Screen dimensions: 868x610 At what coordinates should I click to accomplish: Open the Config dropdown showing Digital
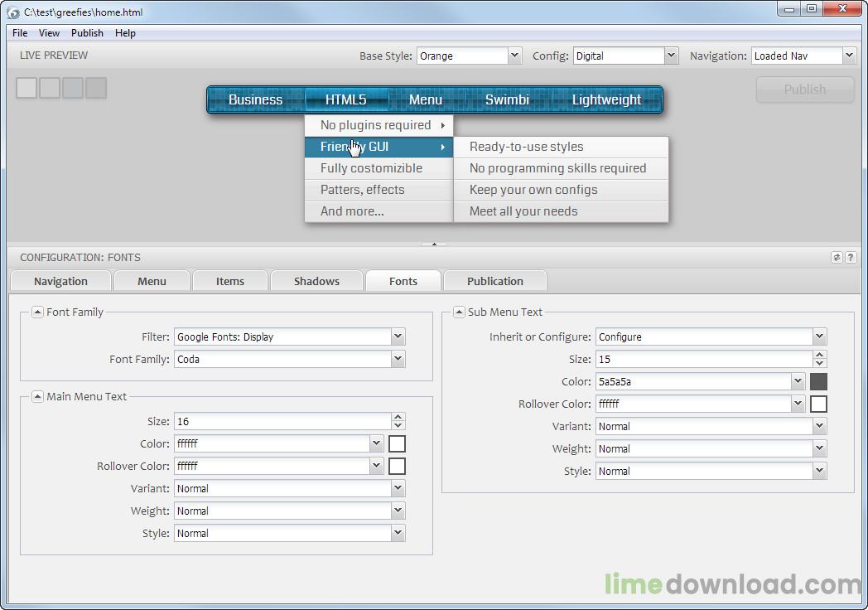click(671, 56)
